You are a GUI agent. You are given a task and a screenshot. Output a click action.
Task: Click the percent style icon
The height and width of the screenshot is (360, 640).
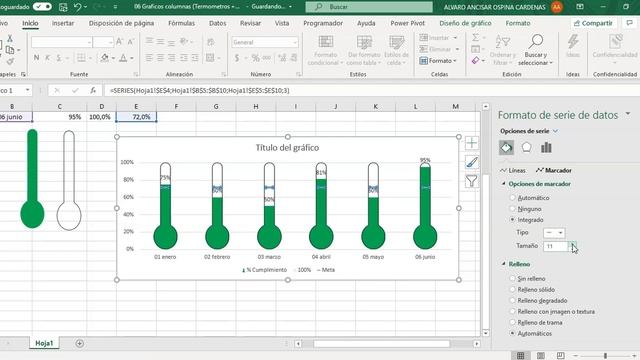pos(256,58)
